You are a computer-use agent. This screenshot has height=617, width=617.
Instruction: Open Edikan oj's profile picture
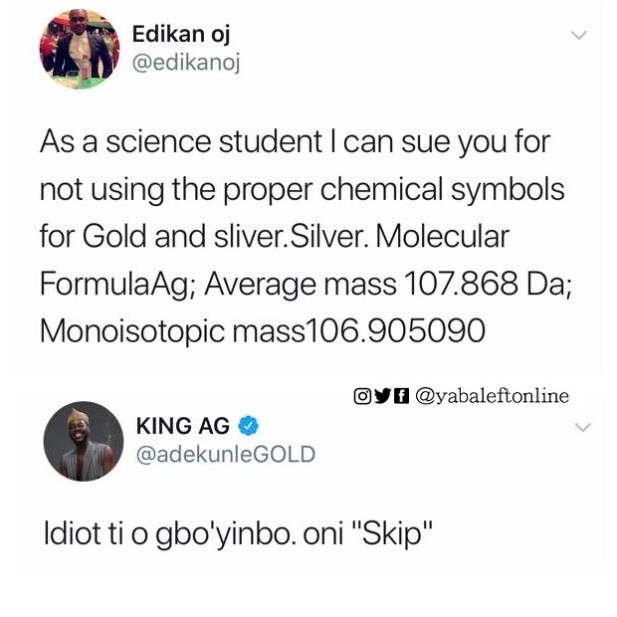pos(79,49)
